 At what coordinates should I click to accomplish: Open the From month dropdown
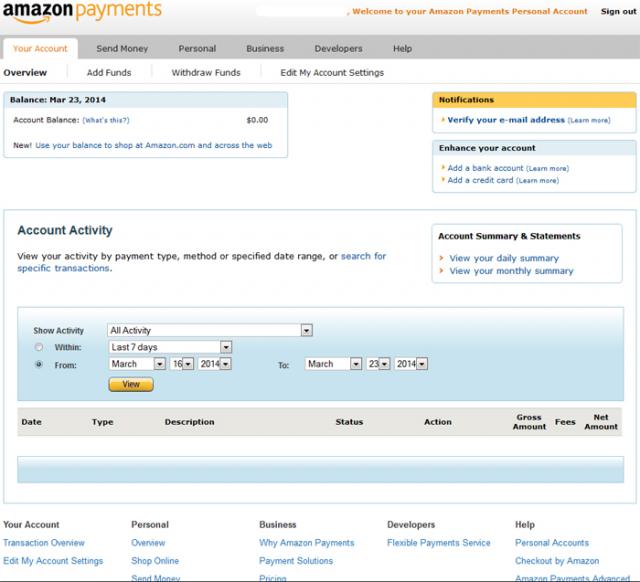[x=137, y=364]
